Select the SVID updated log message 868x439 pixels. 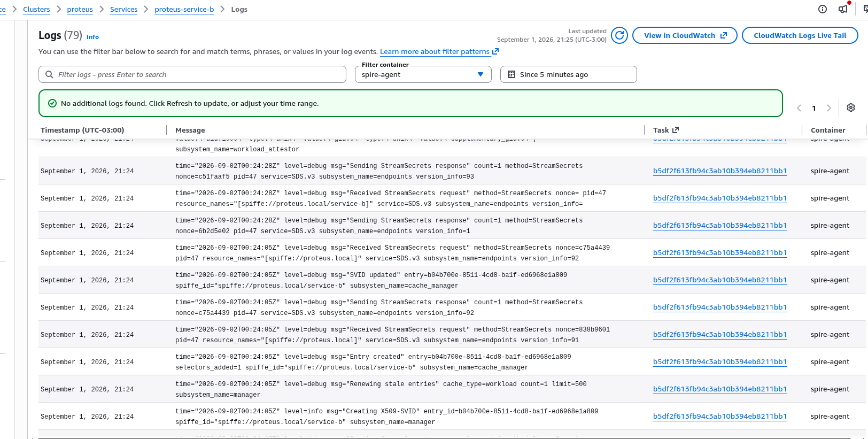click(x=371, y=280)
